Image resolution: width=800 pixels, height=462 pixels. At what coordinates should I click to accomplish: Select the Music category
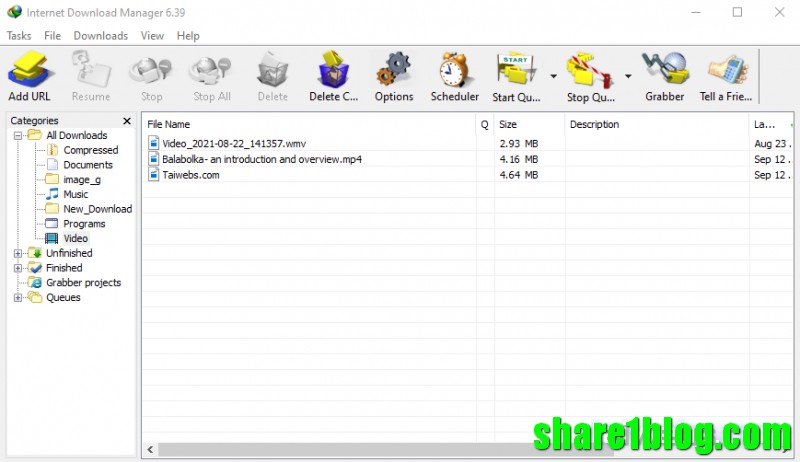click(76, 194)
